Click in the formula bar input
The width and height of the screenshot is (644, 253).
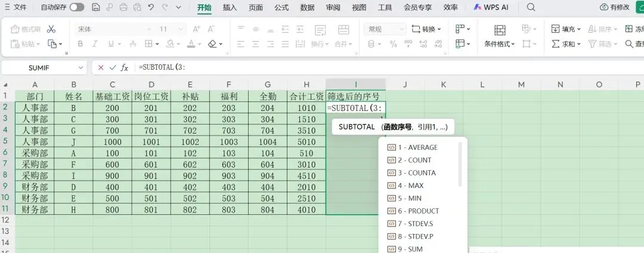(389, 68)
